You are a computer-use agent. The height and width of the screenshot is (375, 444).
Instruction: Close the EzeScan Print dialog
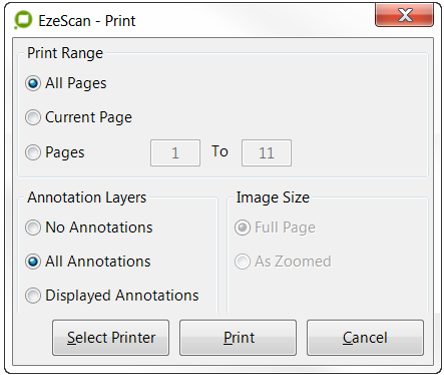(404, 15)
